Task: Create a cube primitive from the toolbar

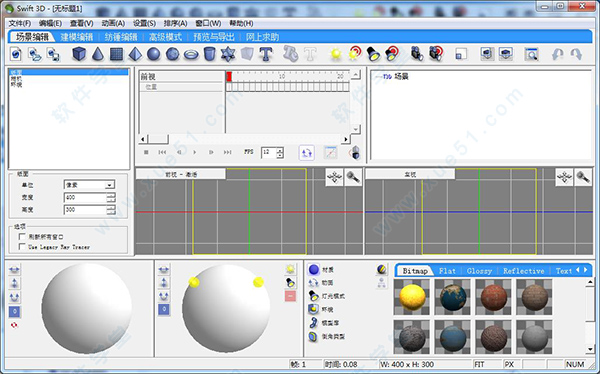Action: (x=79, y=54)
